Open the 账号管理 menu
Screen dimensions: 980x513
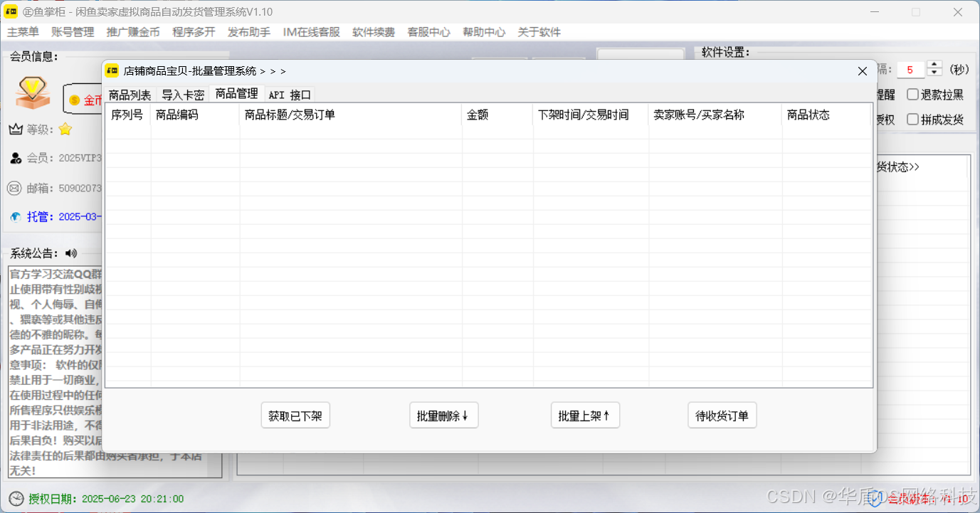click(x=73, y=32)
